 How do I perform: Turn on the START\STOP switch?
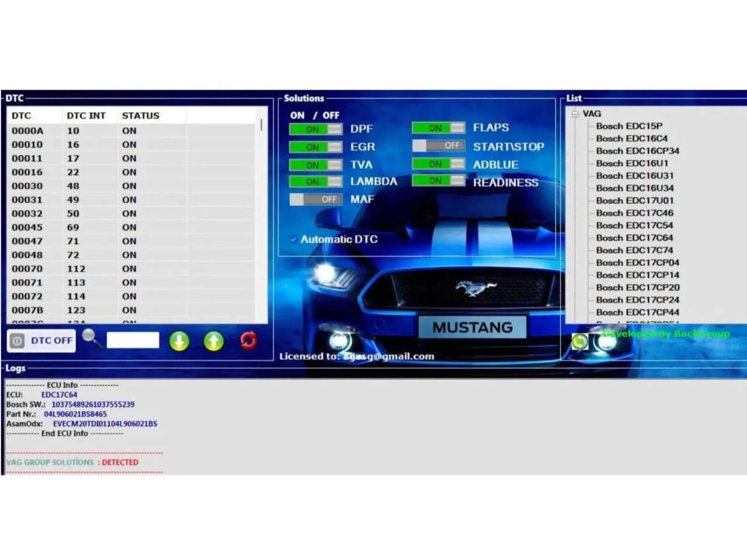[438, 146]
